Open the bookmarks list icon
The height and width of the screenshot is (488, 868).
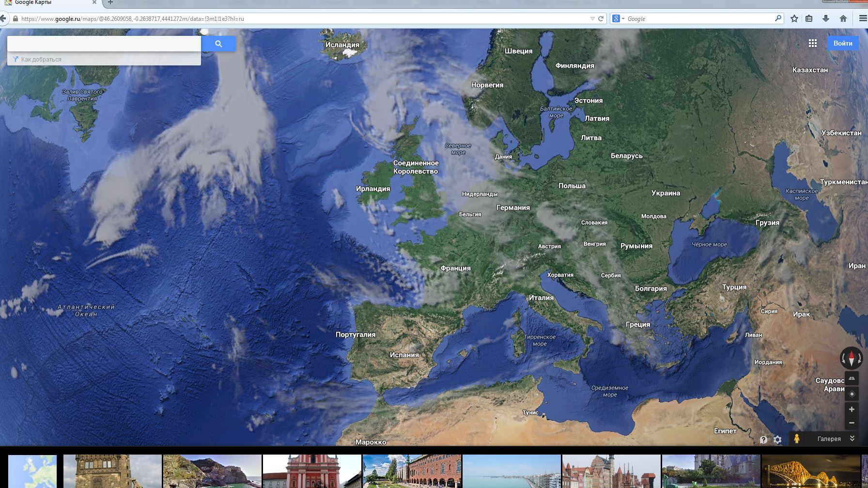(x=809, y=18)
